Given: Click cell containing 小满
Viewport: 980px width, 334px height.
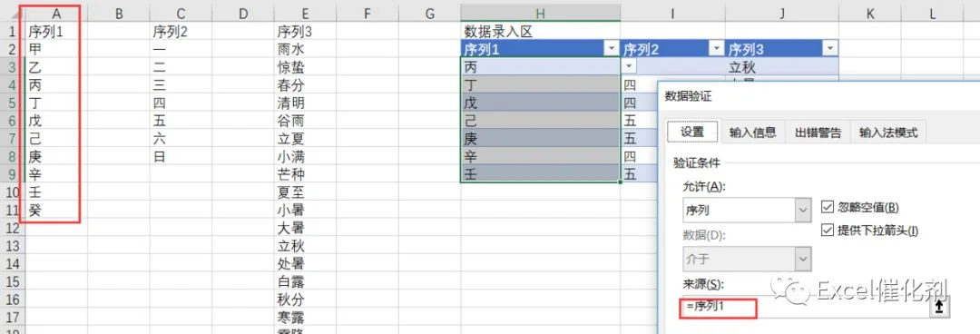Looking at the screenshot, I should (305, 156).
